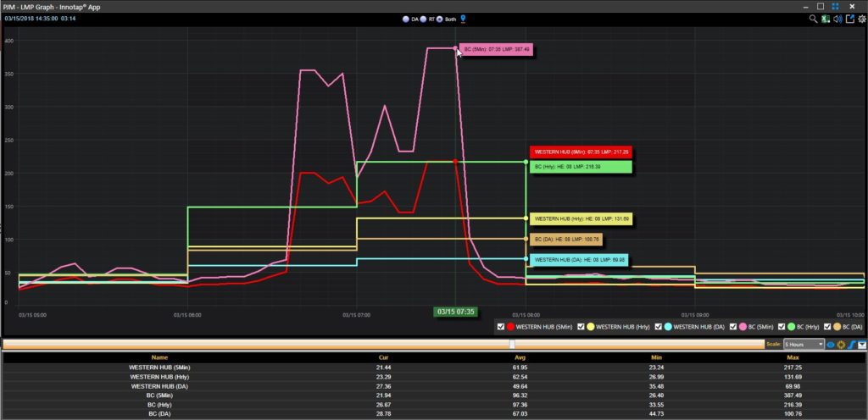Click the tan BC (DA) 100.76 tooltip
The height and width of the screenshot is (420, 868).
tap(566, 240)
